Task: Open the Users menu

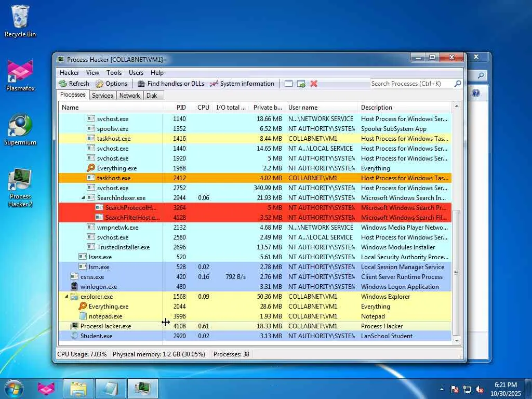Action: (136, 73)
